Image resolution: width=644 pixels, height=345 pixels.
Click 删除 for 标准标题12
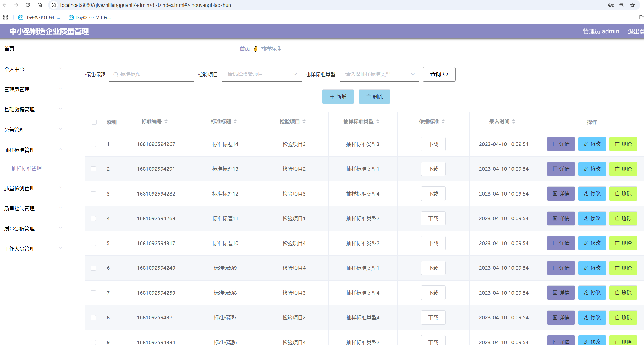point(623,193)
